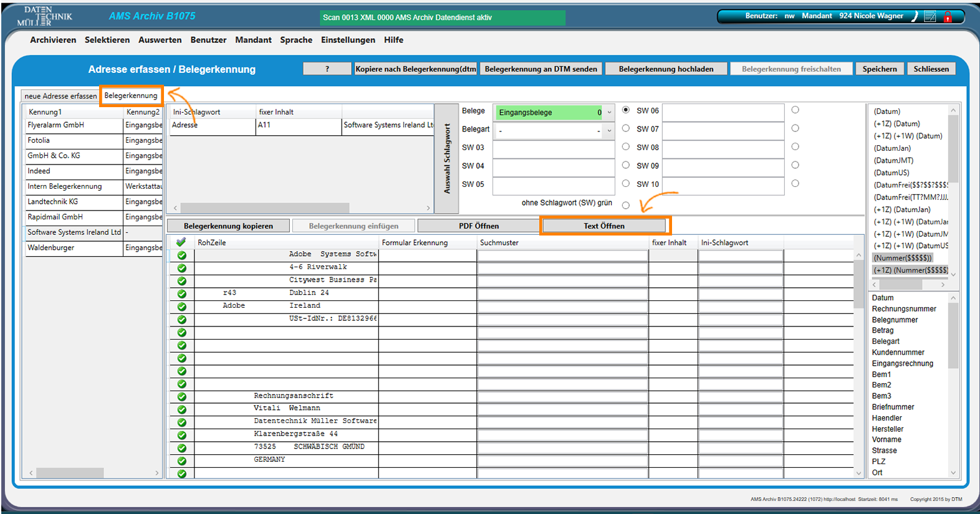The image size is (980, 514).
Task: Click green check icon for 4-6 Riverwalk row
Action: tap(181, 268)
